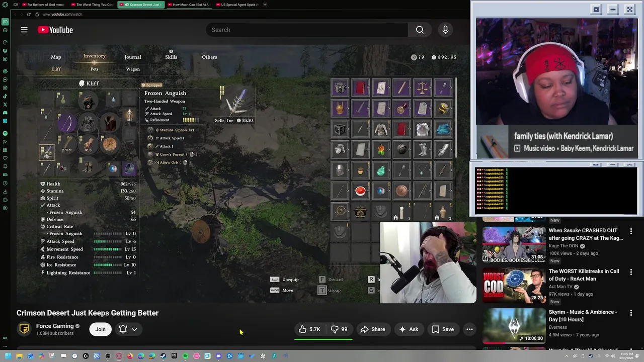Select the scales item in inventory grid
The height and width of the screenshot is (362, 644).
pyautogui.click(x=422, y=88)
